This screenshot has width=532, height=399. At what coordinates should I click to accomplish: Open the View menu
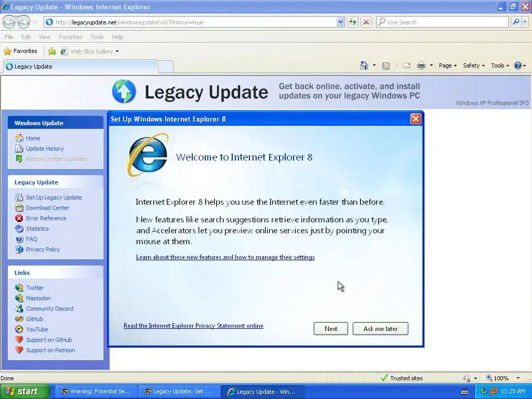(45, 37)
